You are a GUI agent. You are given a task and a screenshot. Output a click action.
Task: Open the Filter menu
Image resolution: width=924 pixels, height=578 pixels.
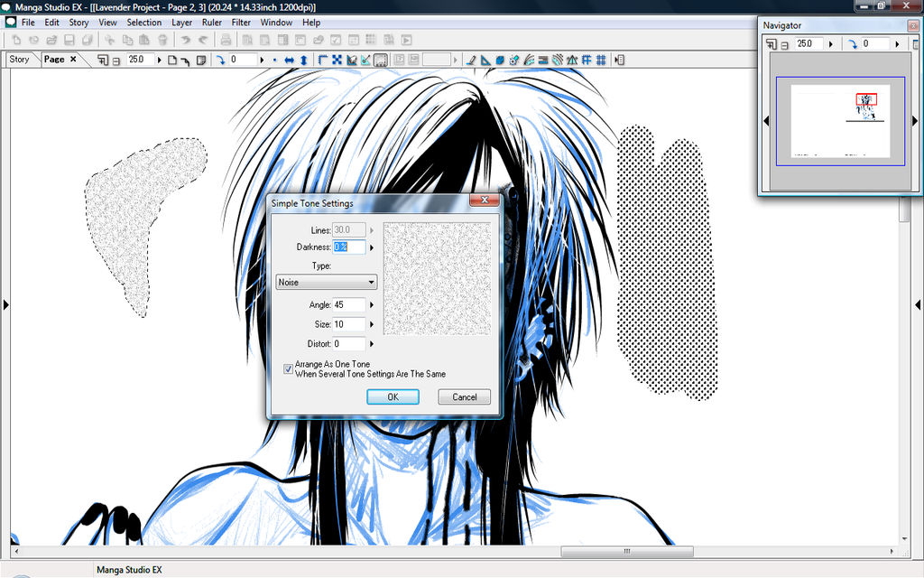click(x=241, y=23)
